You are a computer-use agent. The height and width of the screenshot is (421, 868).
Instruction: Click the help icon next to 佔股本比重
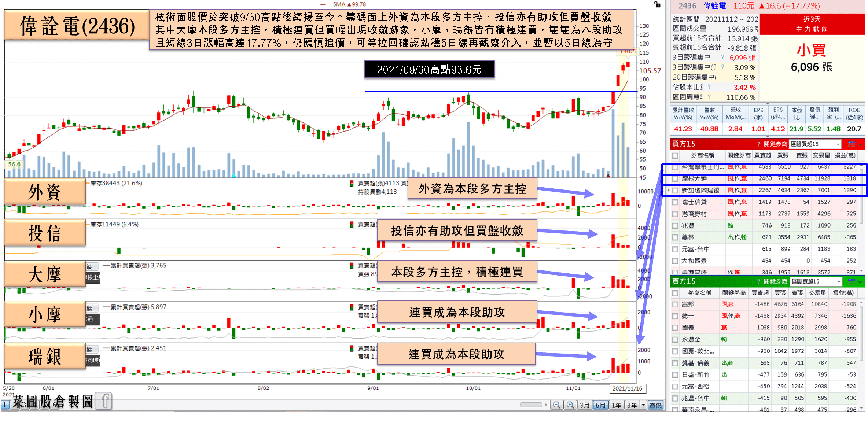(x=709, y=87)
